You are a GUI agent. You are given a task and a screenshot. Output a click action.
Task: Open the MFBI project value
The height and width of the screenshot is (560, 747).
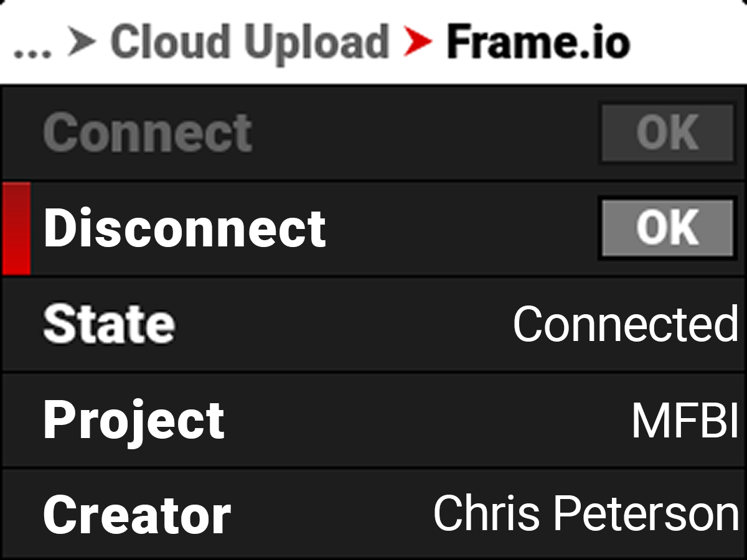point(685,421)
